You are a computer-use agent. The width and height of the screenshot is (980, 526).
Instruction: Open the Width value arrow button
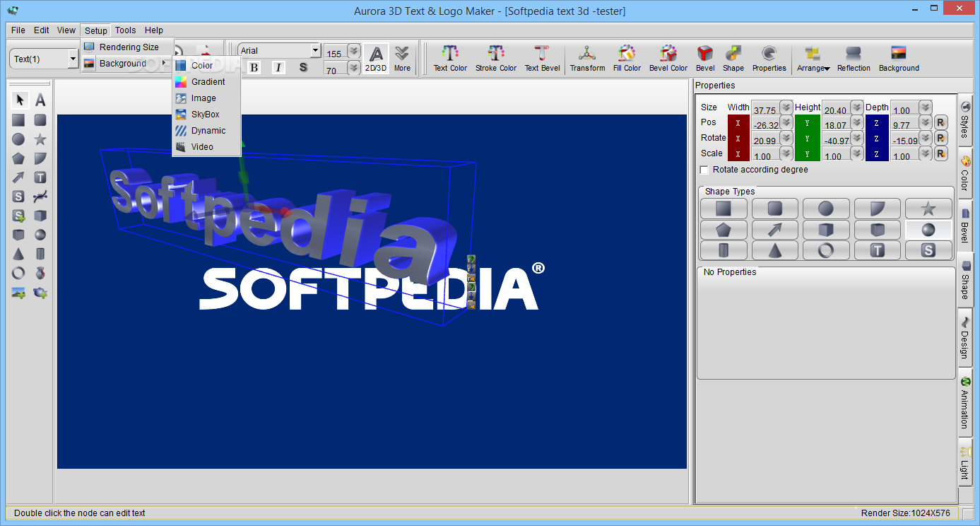click(x=786, y=107)
